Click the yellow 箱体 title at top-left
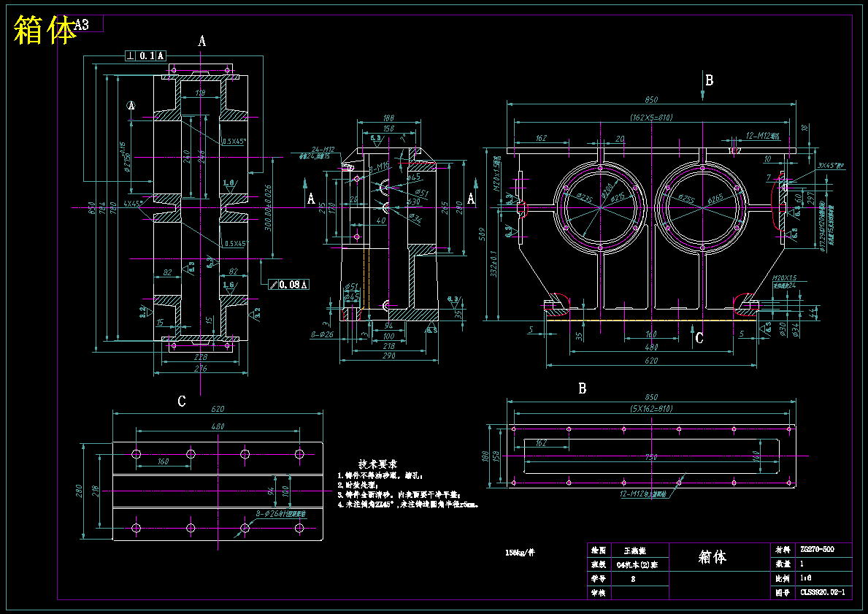 coord(45,29)
